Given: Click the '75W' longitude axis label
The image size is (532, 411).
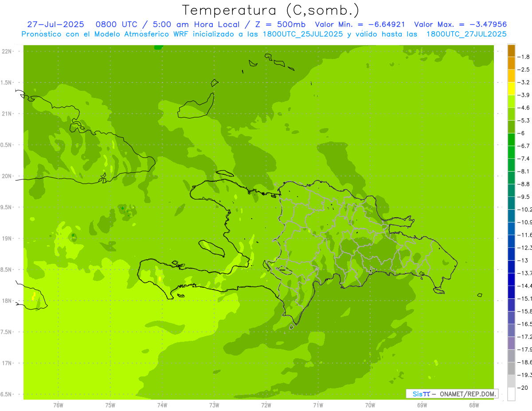Looking at the screenshot, I should click(110, 405).
